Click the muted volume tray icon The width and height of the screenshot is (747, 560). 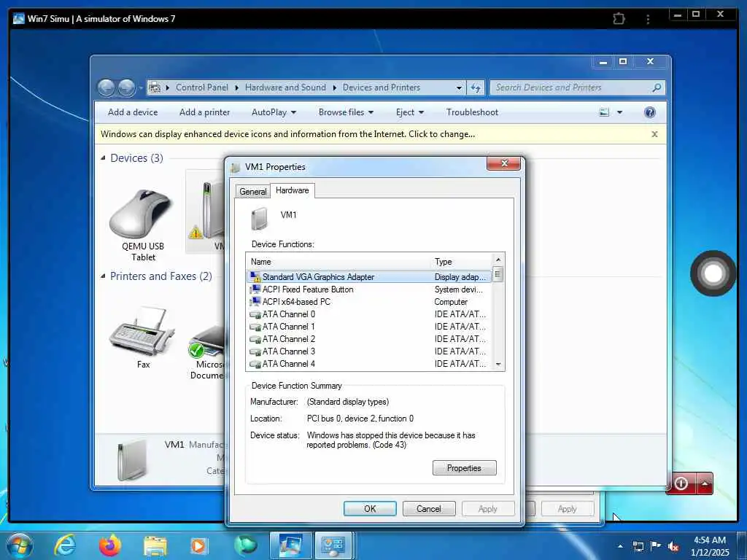pos(673,547)
